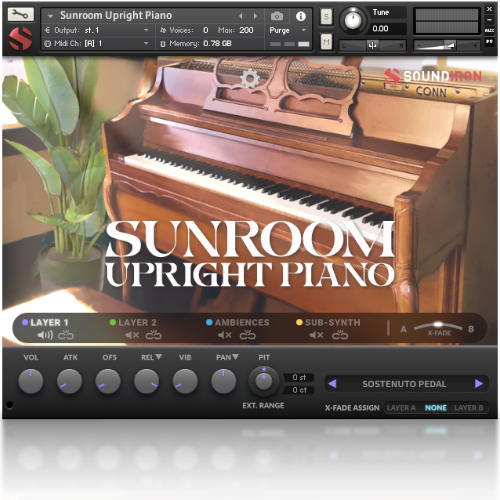Screen dimensions: 500x500
Task: Click Layer 2 link icon
Action: (x=154, y=335)
